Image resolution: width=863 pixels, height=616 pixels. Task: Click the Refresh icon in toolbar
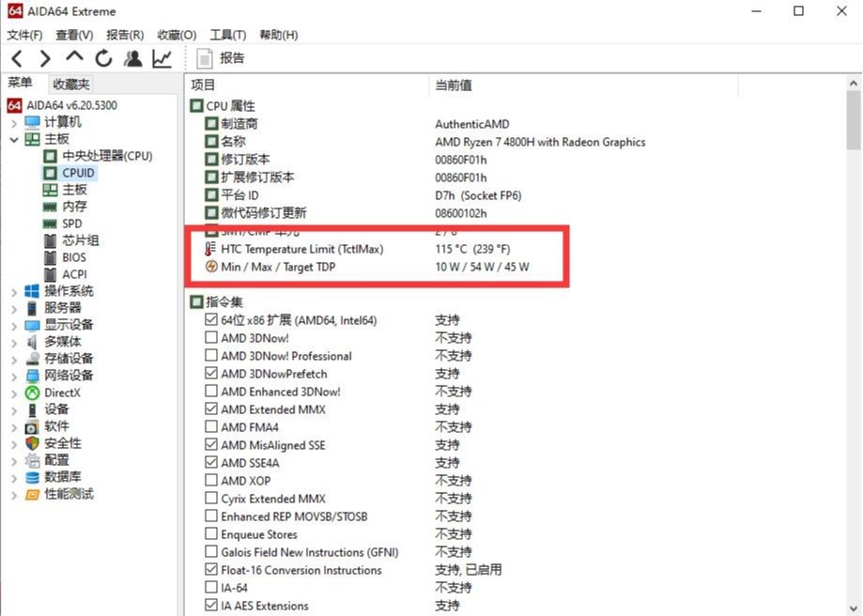pos(103,58)
